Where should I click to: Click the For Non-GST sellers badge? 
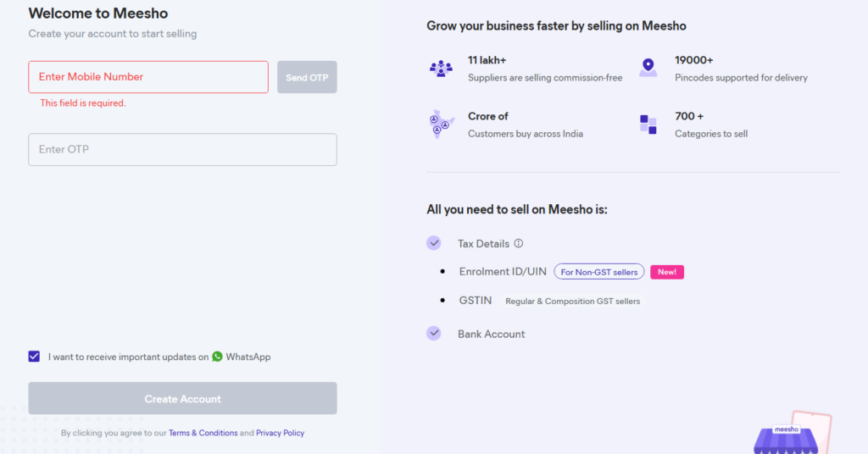pyautogui.click(x=599, y=272)
